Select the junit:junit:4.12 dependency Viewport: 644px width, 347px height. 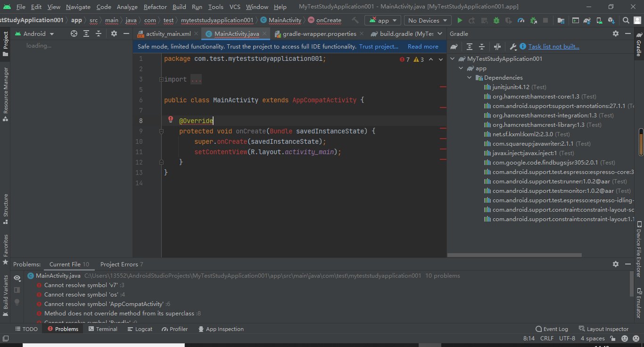516,87
